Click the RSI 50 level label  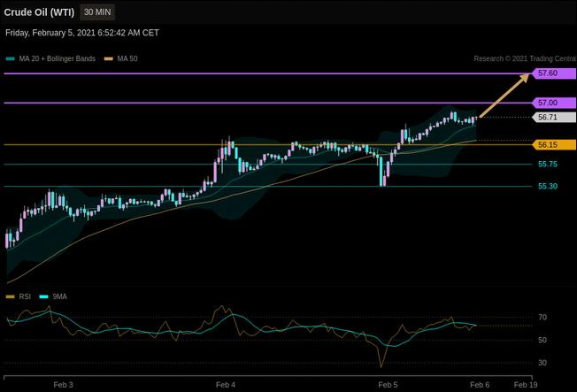click(x=542, y=340)
